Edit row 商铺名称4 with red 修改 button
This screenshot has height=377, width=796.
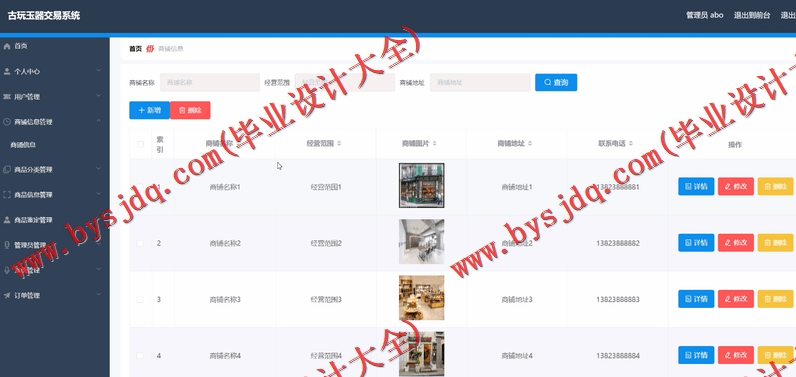(736, 355)
